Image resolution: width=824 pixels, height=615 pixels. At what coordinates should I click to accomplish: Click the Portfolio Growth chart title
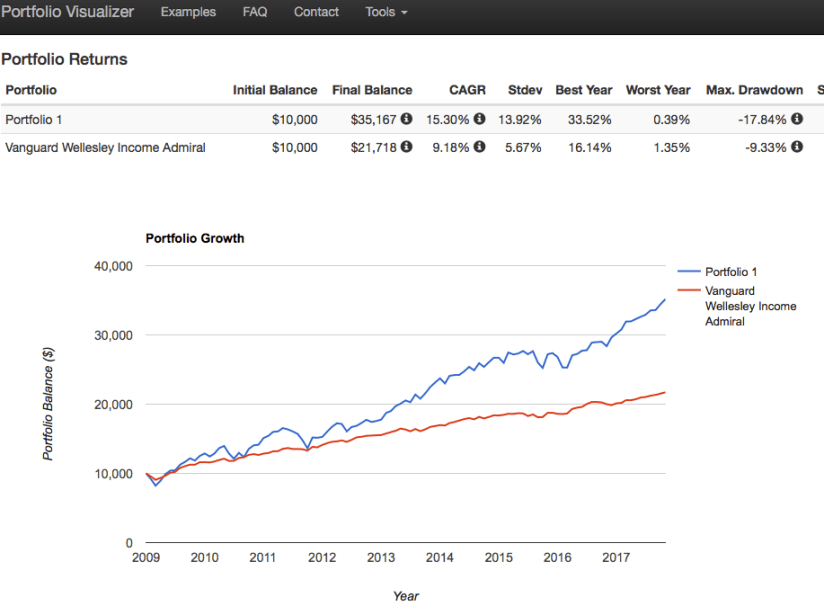(x=195, y=239)
